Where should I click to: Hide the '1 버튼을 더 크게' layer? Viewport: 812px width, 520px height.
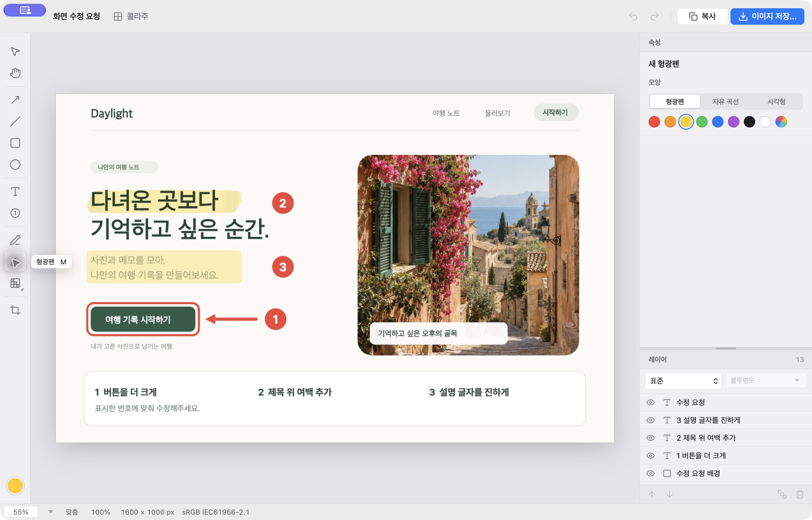click(x=651, y=456)
